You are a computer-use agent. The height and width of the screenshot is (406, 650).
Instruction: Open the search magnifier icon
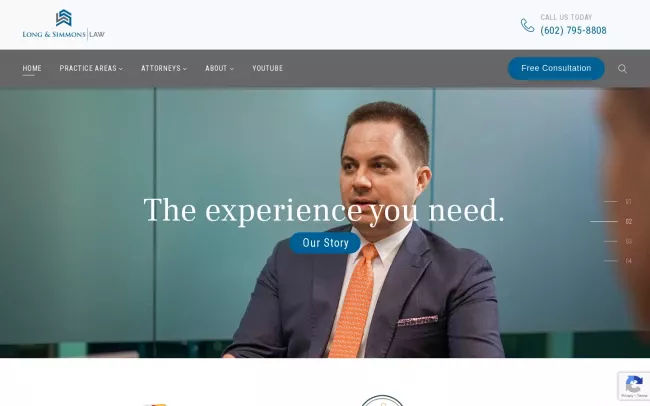[x=622, y=69]
